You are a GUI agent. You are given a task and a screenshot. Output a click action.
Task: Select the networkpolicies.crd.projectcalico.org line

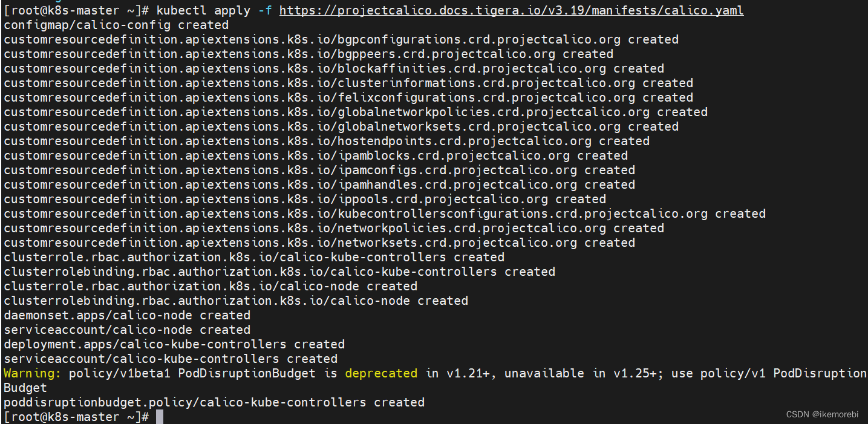pos(334,228)
